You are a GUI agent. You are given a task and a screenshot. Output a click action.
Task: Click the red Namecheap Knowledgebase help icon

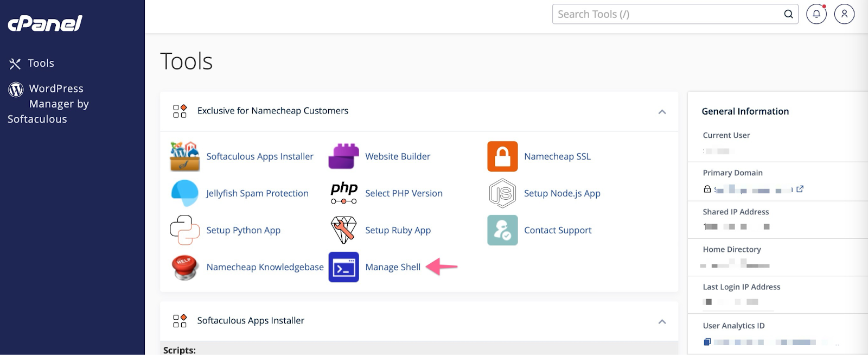(184, 267)
